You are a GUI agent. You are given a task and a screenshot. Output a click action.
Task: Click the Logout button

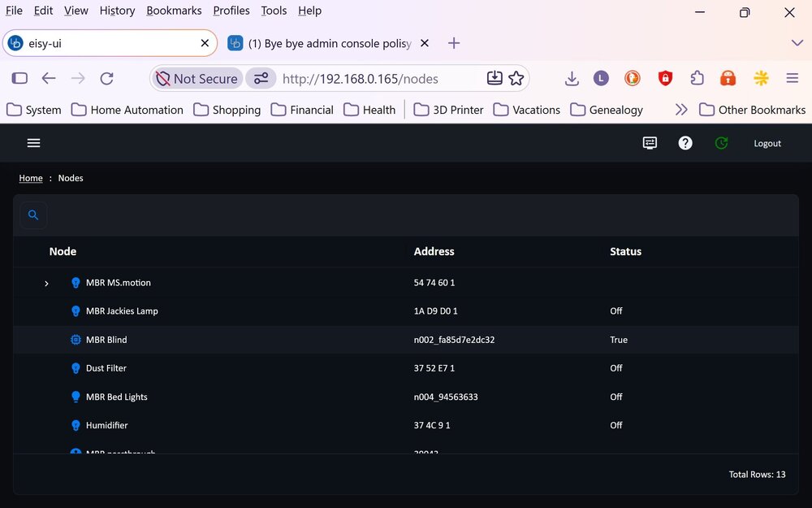point(767,144)
